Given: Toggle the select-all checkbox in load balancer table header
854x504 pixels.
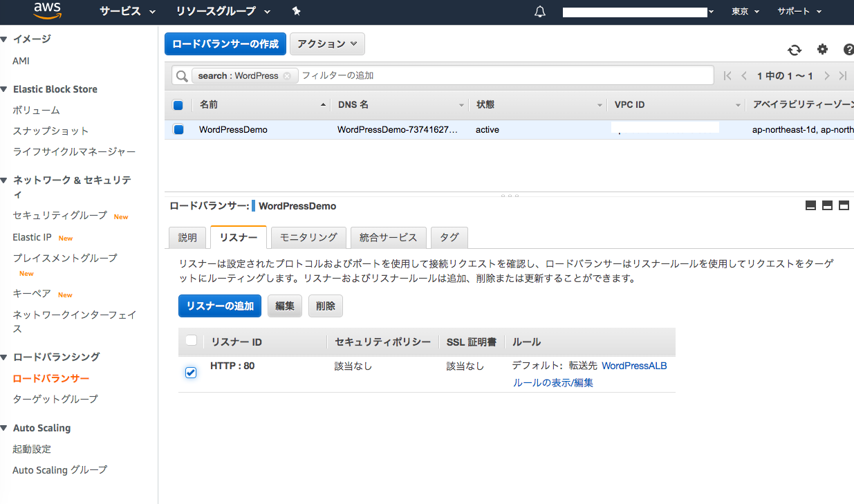Looking at the screenshot, I should pyautogui.click(x=178, y=105).
